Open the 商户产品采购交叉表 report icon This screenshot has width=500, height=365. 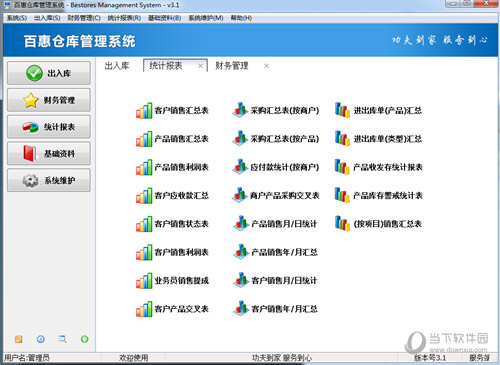click(x=240, y=195)
